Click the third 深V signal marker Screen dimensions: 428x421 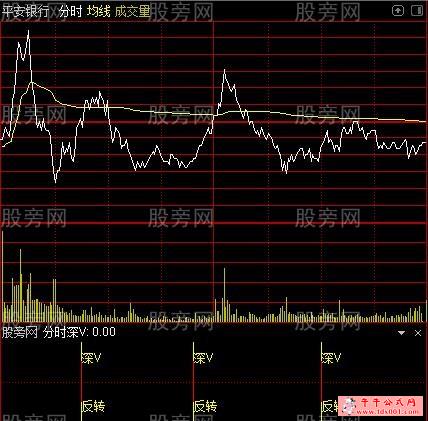(331, 358)
